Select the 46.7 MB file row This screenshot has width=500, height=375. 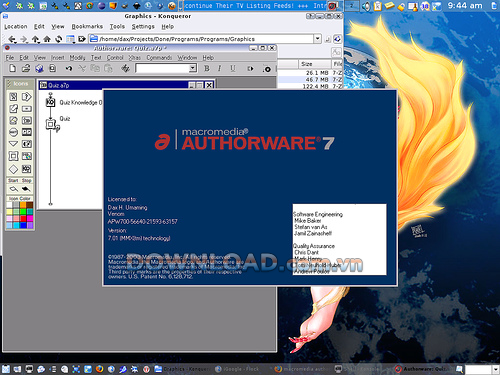point(310,80)
